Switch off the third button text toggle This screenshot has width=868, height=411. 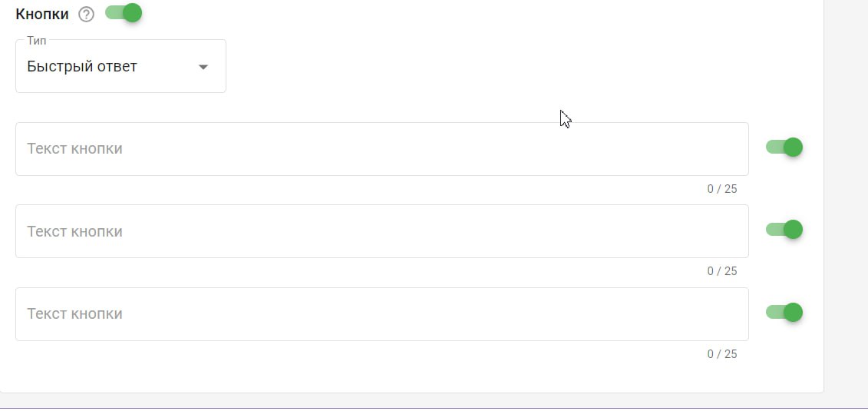[784, 313]
